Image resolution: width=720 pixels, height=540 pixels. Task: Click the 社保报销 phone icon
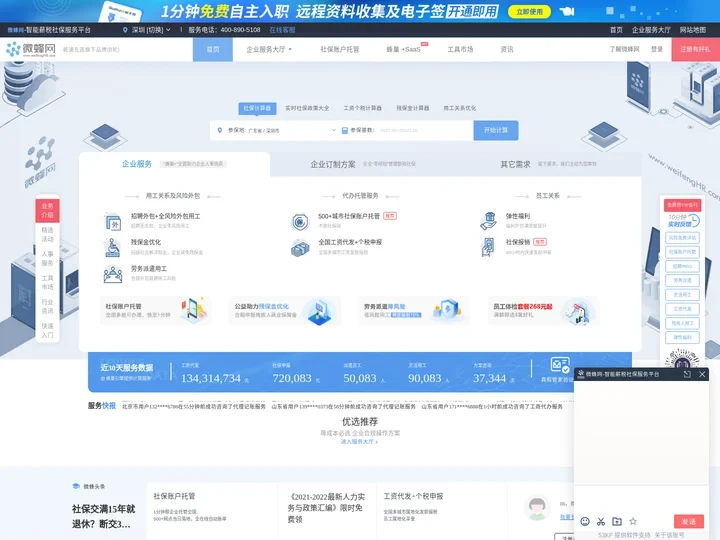click(x=488, y=247)
